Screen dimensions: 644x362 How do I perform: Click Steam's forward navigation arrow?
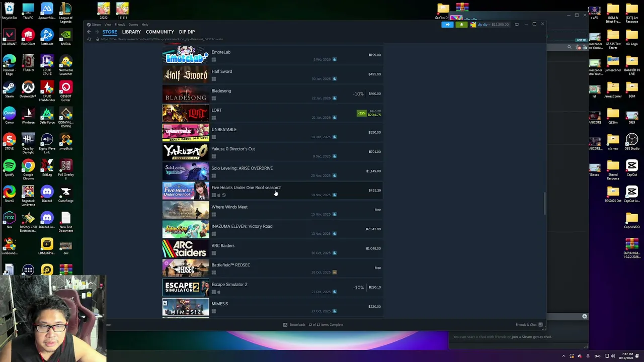tap(97, 32)
